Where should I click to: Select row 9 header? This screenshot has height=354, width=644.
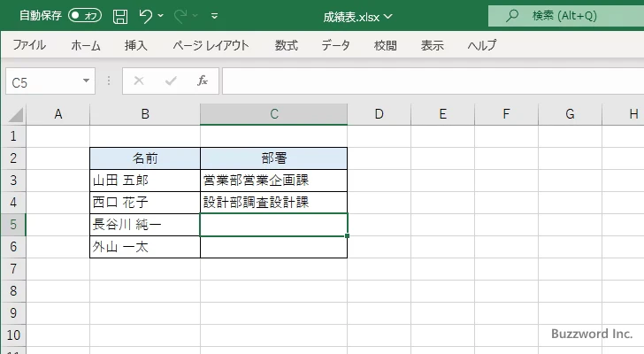click(13, 313)
